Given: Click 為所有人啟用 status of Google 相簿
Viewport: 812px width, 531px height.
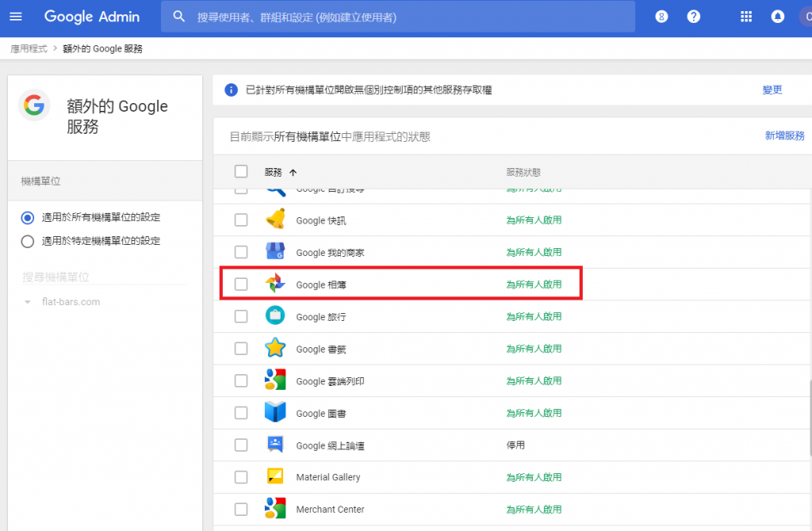Looking at the screenshot, I should pyautogui.click(x=534, y=285).
